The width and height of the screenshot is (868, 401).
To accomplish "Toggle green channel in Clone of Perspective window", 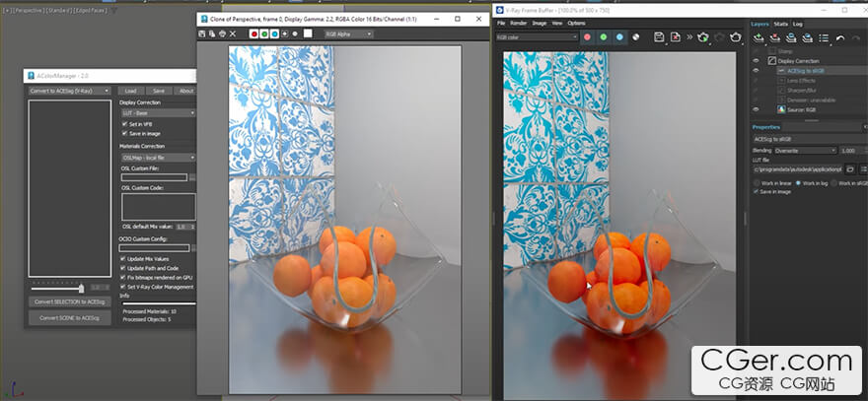I will 264,33.
